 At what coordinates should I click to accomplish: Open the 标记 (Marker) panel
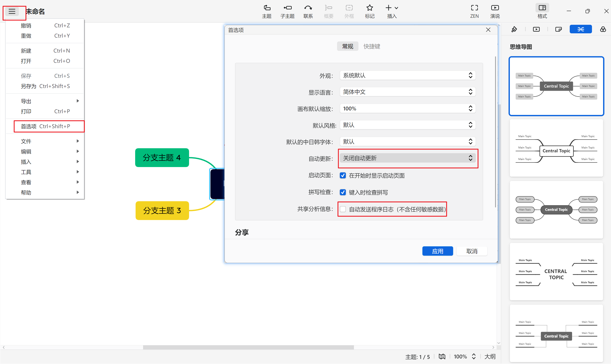coord(370,11)
